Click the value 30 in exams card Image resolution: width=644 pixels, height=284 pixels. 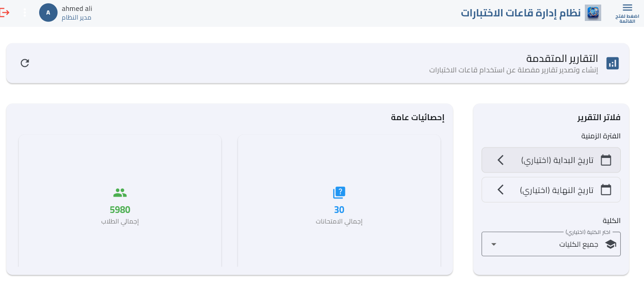(339, 210)
